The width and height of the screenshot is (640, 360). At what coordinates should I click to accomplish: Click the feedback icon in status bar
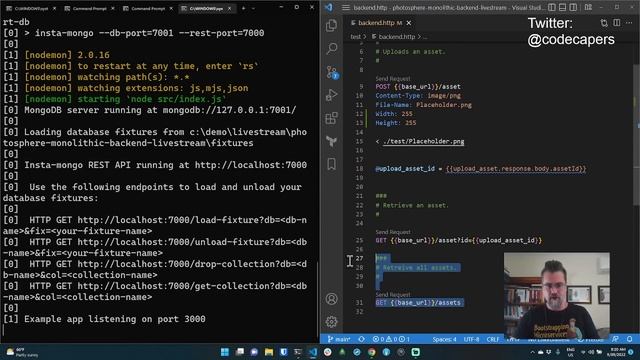click(616, 339)
